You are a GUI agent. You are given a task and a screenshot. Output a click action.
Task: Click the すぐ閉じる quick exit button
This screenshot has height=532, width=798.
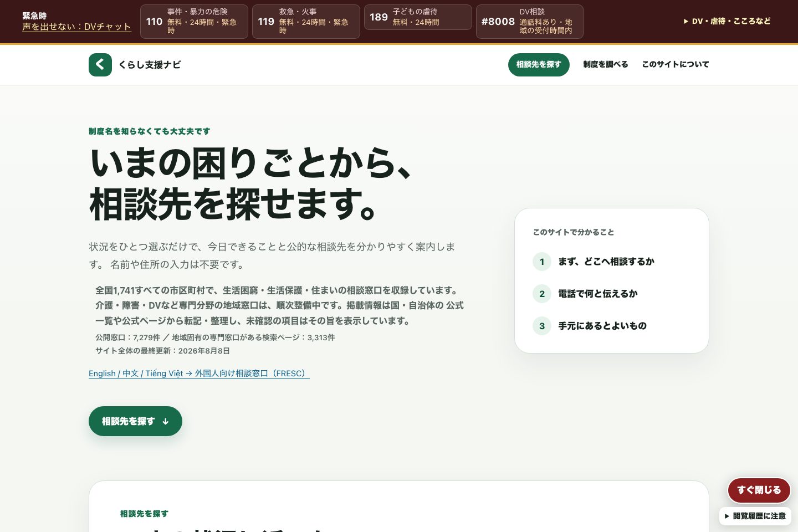[759, 490]
